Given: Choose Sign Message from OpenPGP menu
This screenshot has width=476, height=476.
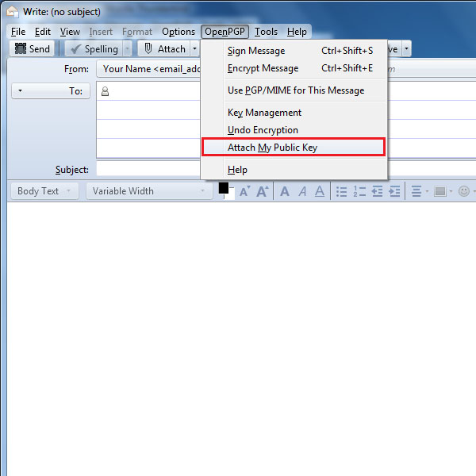Looking at the screenshot, I should click(x=294, y=51).
